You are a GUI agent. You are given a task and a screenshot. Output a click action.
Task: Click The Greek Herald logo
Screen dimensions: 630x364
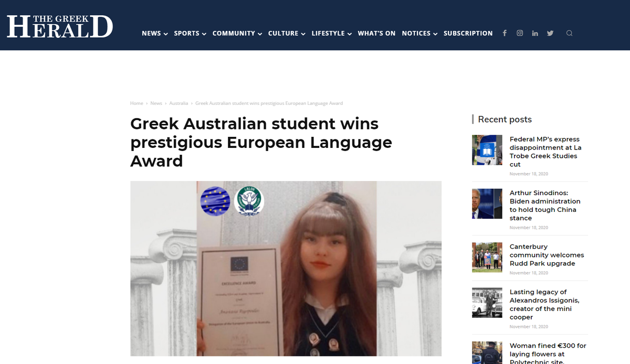point(60,26)
